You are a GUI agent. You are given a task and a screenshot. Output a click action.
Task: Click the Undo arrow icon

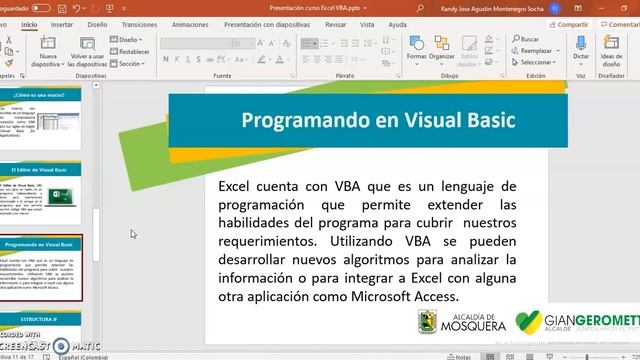[x=76, y=8]
